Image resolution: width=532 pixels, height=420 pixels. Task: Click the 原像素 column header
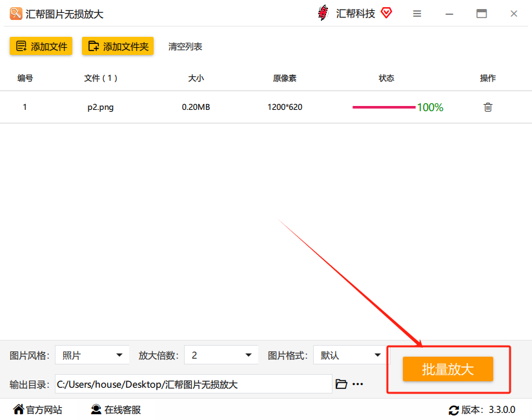point(285,78)
